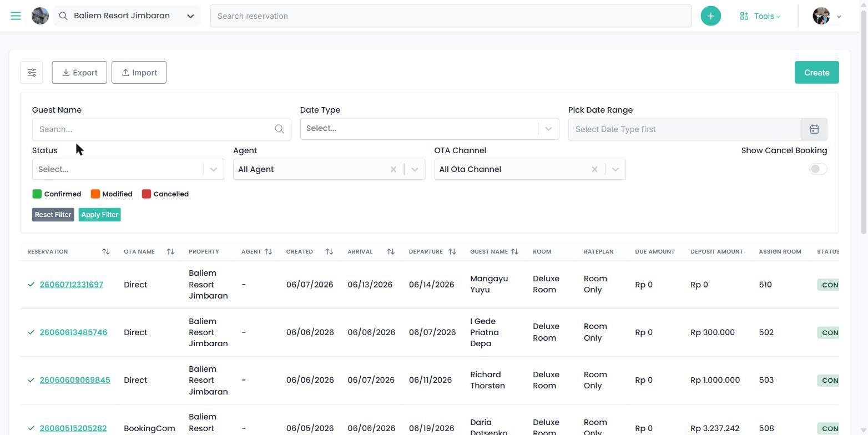Click the Rateplan column header
The image size is (868, 435).
(598, 252)
